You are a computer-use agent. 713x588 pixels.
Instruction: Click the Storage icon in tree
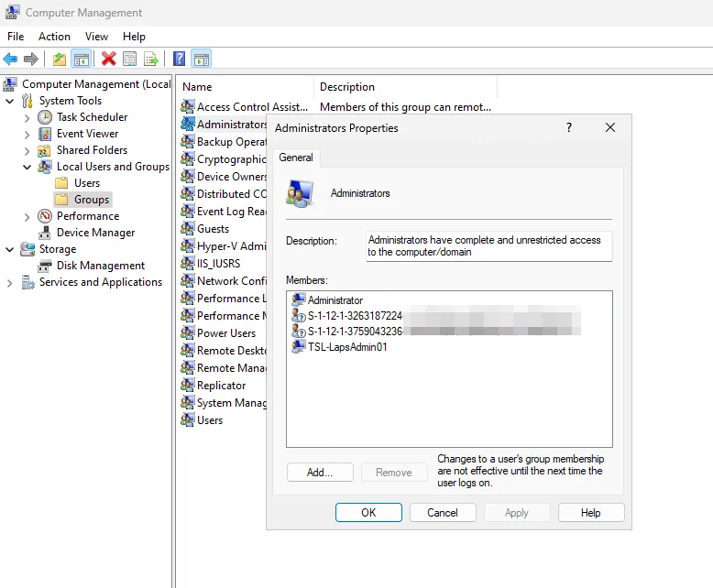27,249
